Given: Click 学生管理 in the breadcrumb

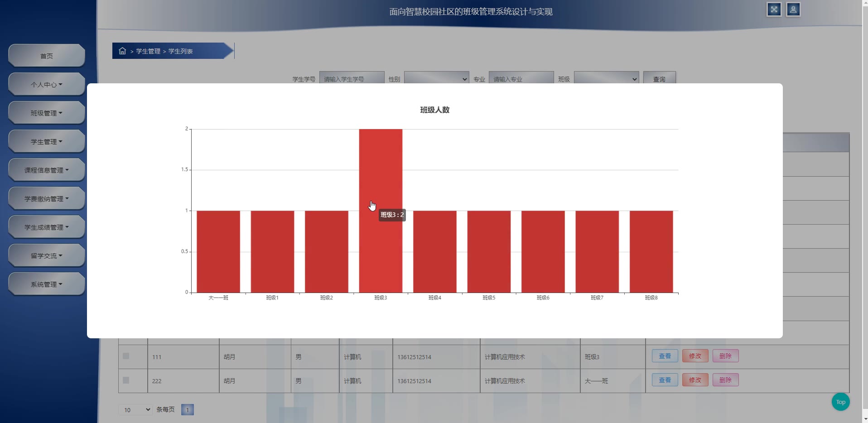Looking at the screenshot, I should point(148,51).
